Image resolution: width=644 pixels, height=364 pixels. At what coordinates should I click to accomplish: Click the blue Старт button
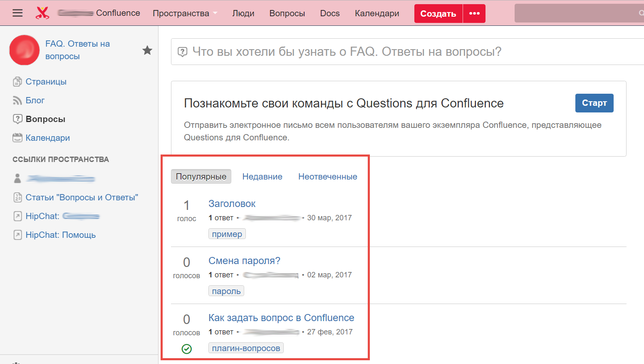pos(594,103)
